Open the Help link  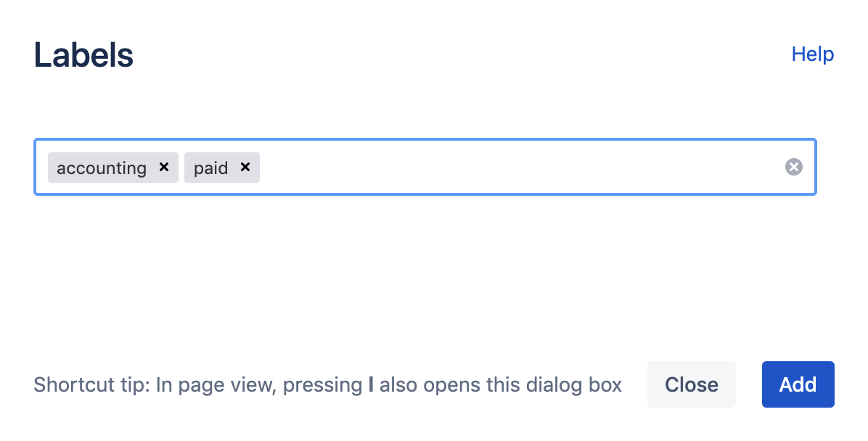tap(812, 54)
